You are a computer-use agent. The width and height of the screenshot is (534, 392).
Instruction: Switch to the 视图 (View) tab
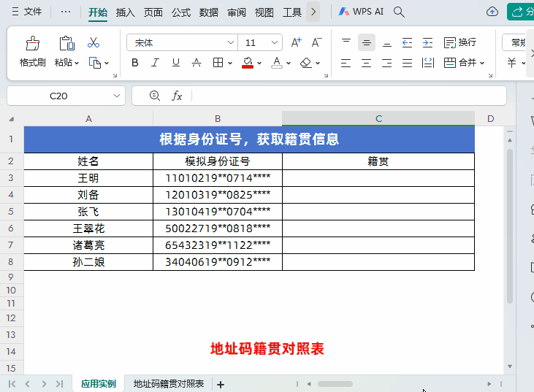point(264,12)
